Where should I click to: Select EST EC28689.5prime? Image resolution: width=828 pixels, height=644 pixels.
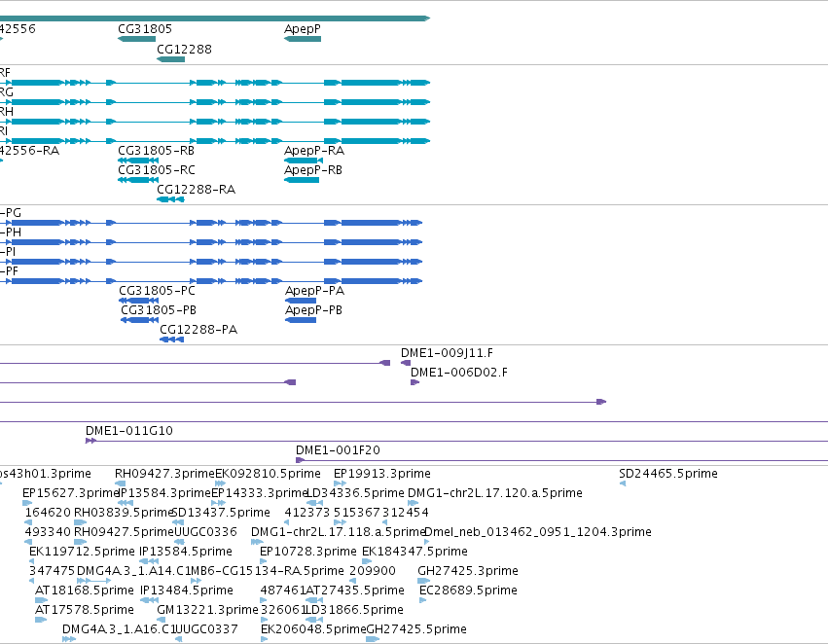point(468,590)
